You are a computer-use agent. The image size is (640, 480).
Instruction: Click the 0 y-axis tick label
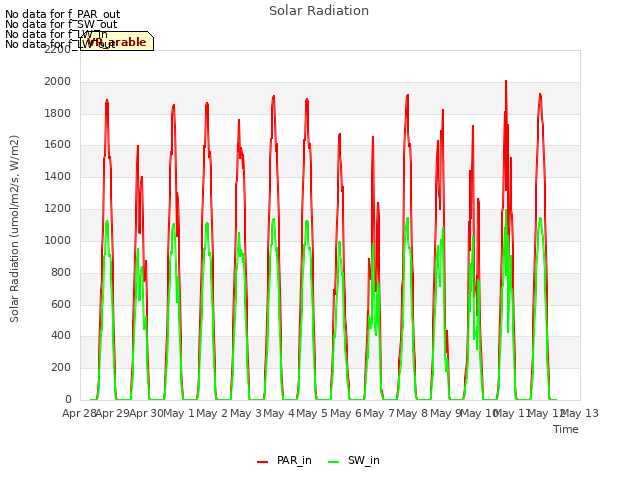pos(68,399)
